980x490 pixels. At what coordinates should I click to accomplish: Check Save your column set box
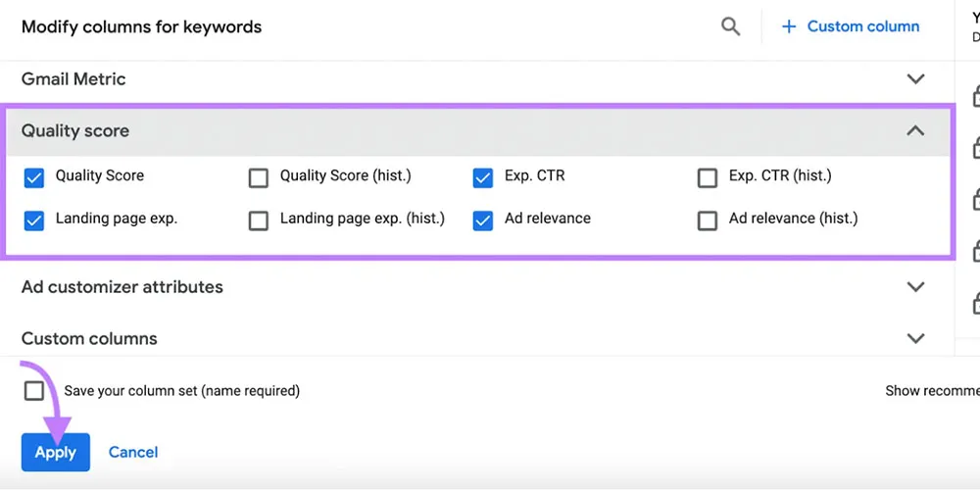[34, 391]
